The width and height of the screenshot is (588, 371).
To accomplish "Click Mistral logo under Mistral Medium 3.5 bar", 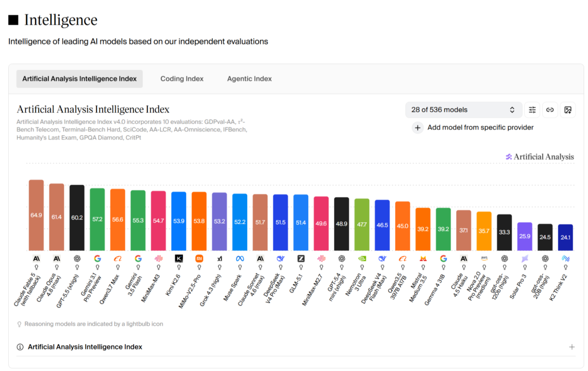I will [x=423, y=258].
